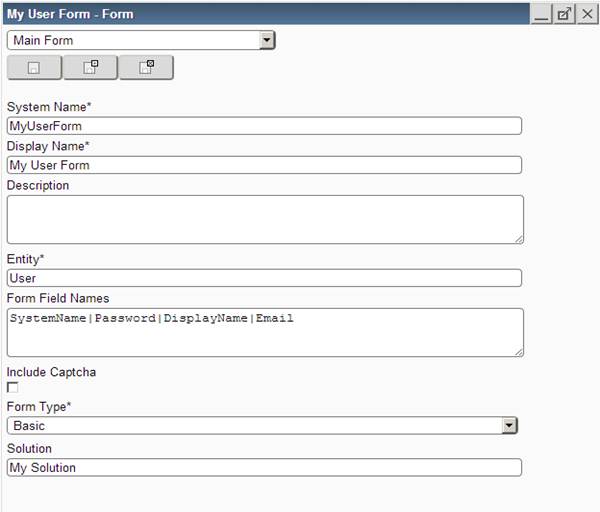Open the Main Form dropdown
Image resolution: width=600 pixels, height=512 pixels.
click(x=266, y=41)
